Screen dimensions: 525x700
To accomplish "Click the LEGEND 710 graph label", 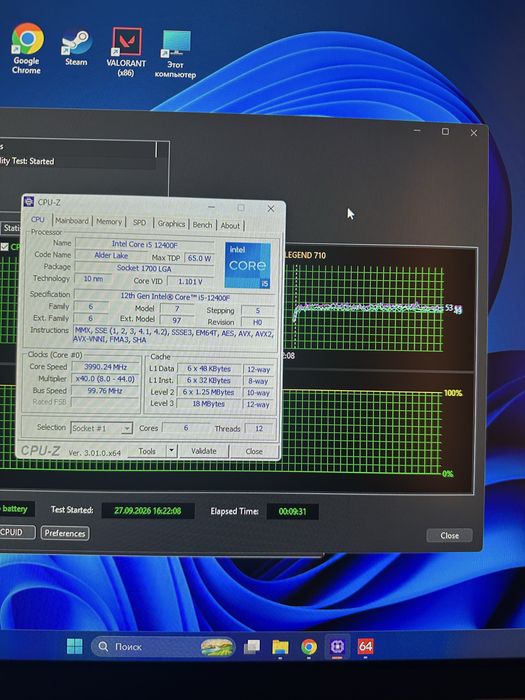I will (305, 255).
